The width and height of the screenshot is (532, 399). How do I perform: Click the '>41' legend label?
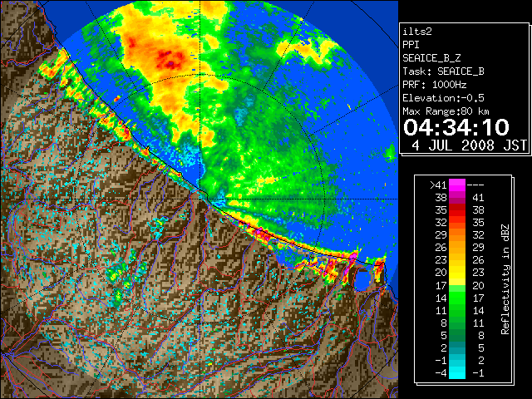pyautogui.click(x=438, y=185)
